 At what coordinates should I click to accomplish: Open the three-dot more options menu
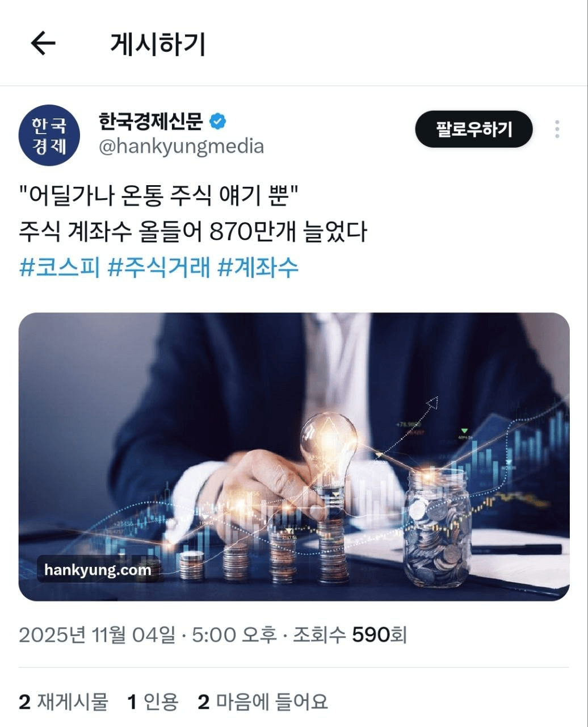[x=557, y=129]
